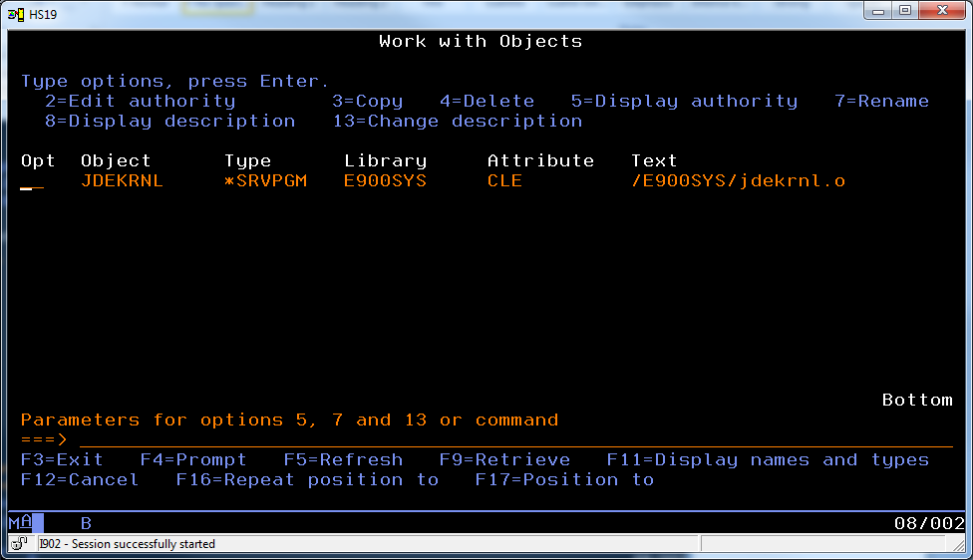
Task: Click the F9=Retrieve function key label
Action: [504, 459]
